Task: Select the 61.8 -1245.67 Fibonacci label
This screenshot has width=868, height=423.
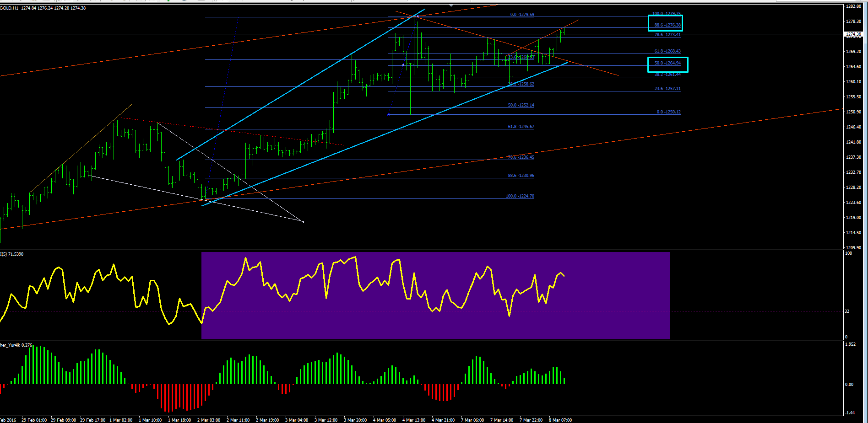Action: (x=521, y=127)
